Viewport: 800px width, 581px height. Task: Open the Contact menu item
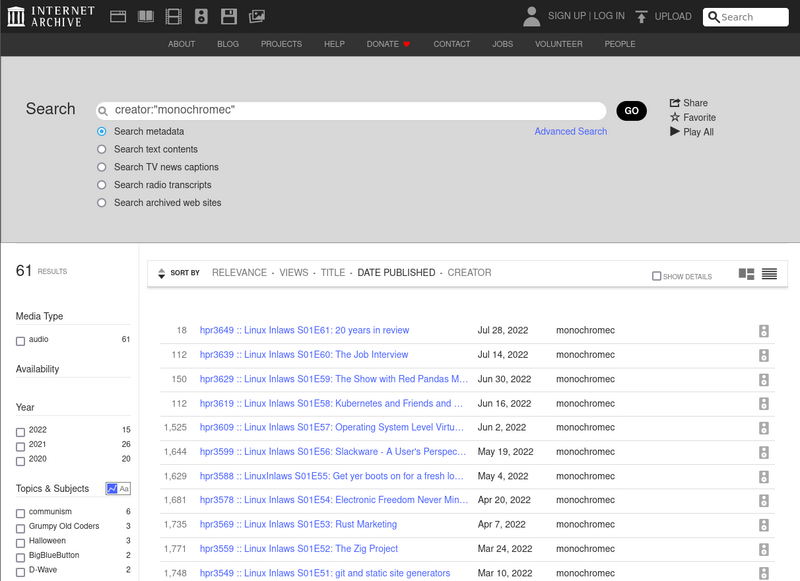[x=452, y=44]
